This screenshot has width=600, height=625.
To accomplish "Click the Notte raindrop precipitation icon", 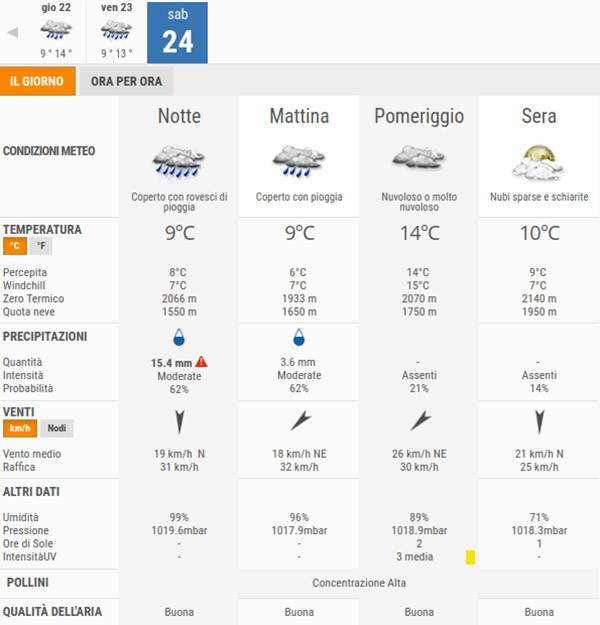I will 179,337.
